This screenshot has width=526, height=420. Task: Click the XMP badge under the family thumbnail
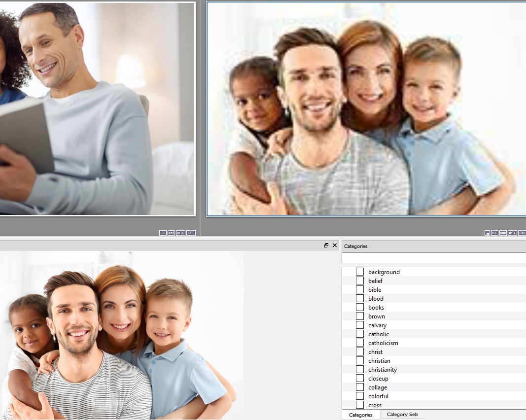point(503,233)
